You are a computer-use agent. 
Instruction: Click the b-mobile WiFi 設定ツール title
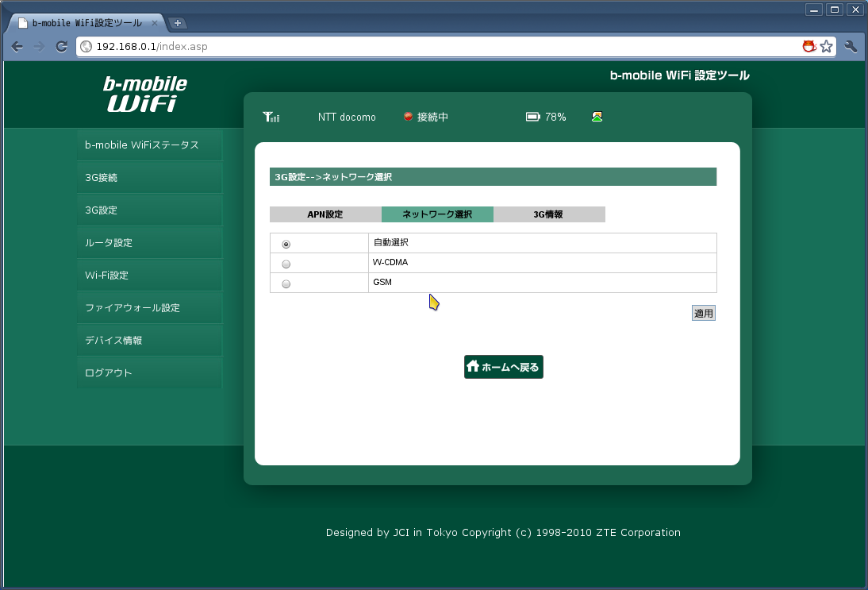tap(680, 75)
